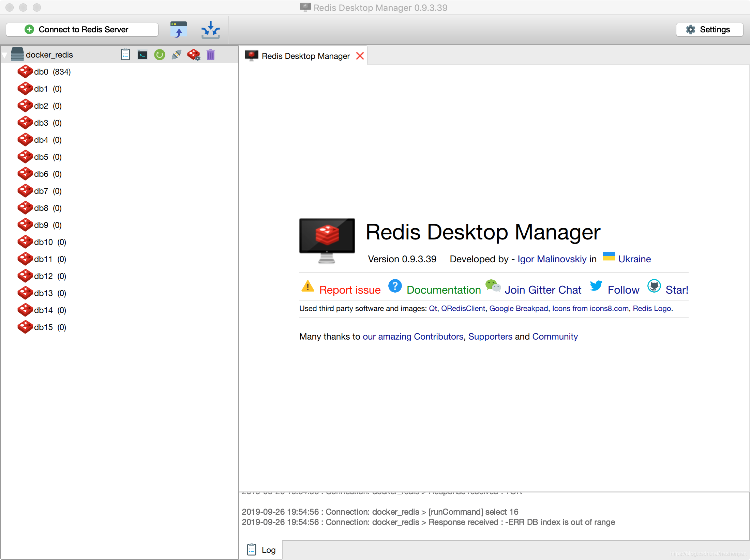Expand the db3 database

point(41,123)
